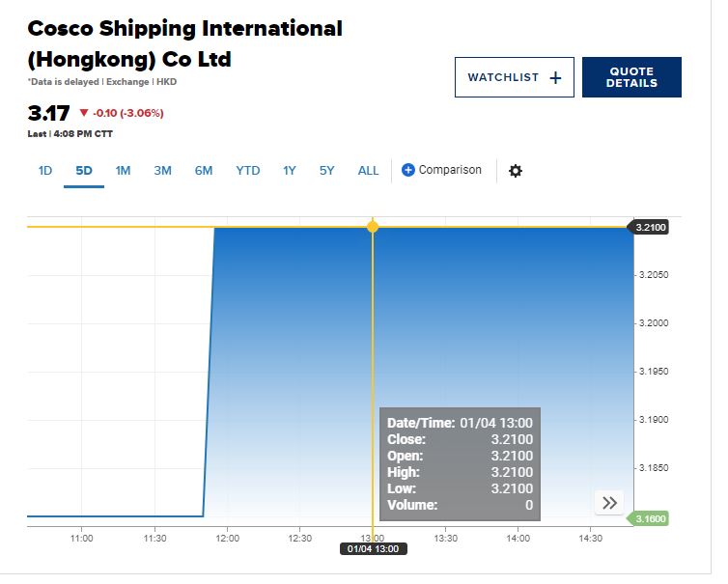Viewport: 728px width, 584px height.
Task: Open chart settings gear icon
Action: point(515,171)
